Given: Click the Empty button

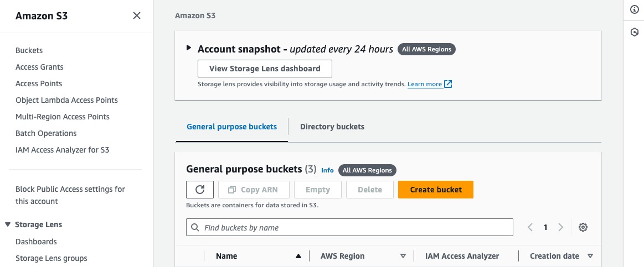Looking at the screenshot, I should (x=318, y=190).
